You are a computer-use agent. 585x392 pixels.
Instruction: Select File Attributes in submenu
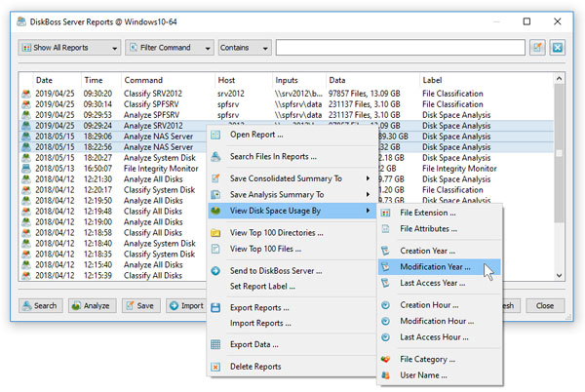(x=440, y=229)
